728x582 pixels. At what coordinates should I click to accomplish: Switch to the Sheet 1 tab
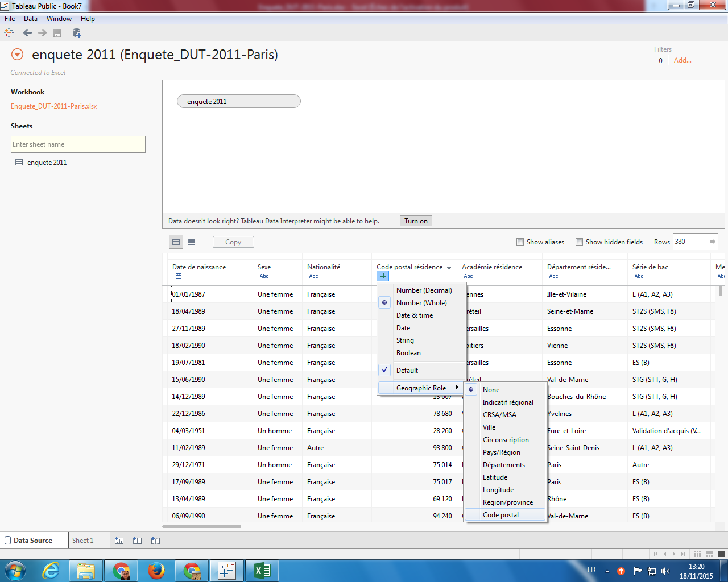tap(82, 541)
